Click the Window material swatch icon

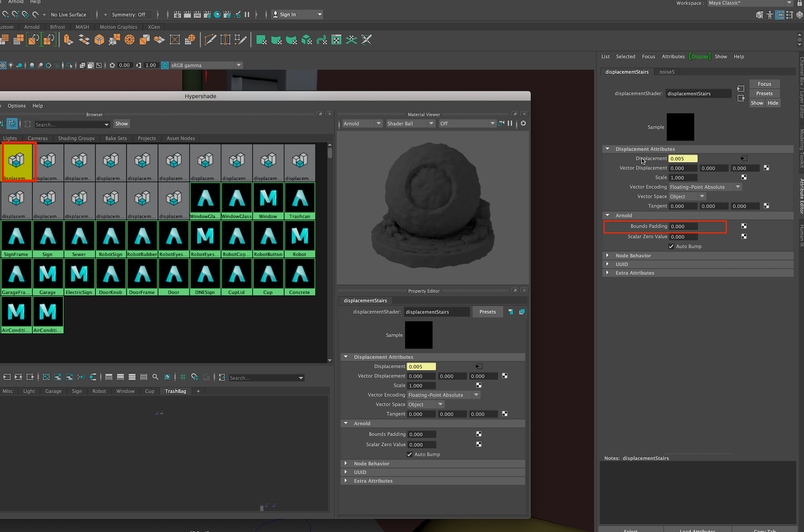click(x=268, y=198)
